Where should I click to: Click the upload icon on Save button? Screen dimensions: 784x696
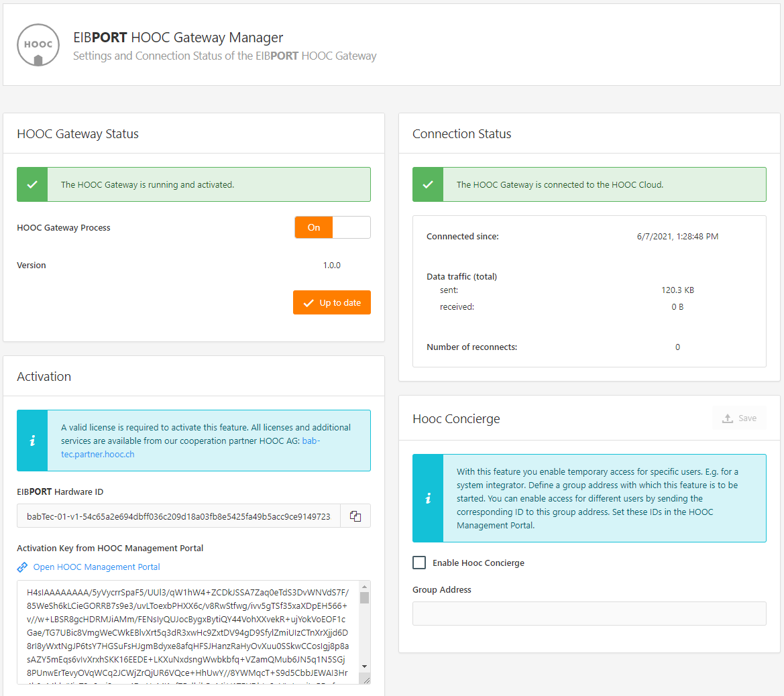tap(728, 418)
